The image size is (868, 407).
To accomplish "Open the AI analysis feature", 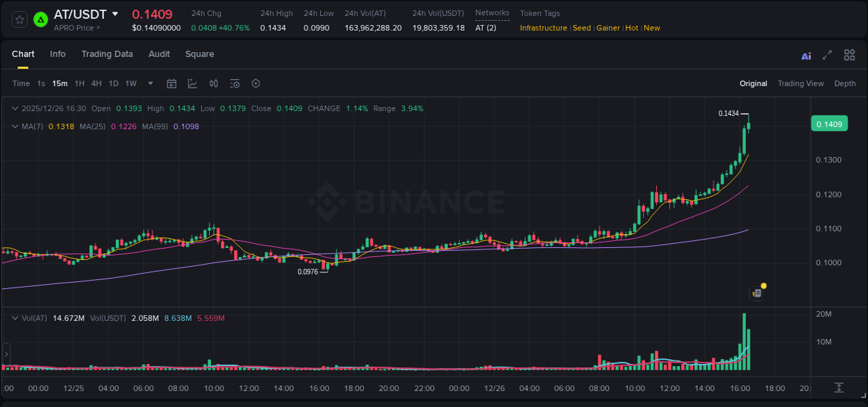I will coord(806,54).
